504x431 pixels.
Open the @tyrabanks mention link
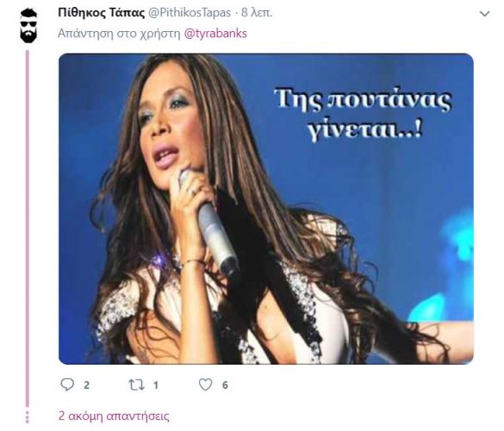215,34
